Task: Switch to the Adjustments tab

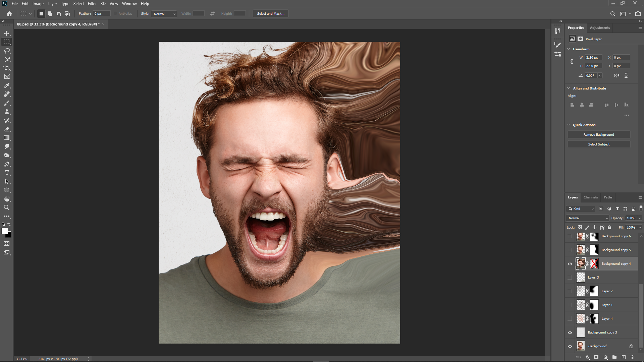Action: 600,27
